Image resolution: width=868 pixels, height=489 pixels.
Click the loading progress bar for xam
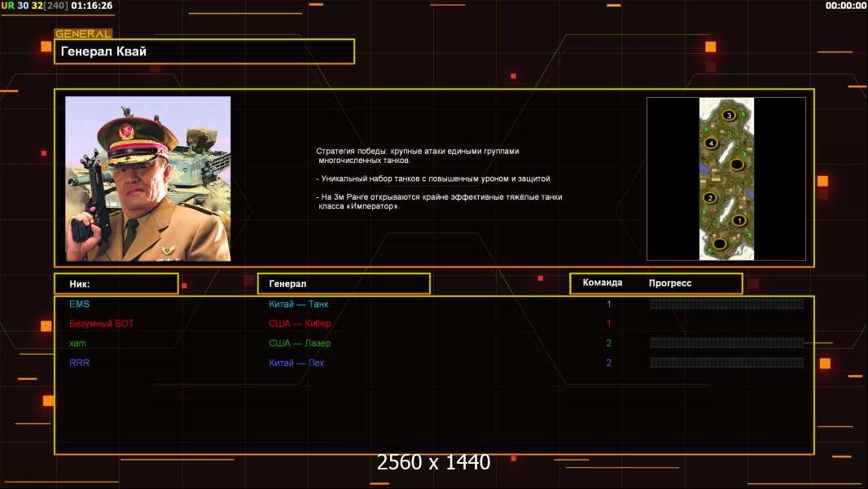[x=727, y=343]
